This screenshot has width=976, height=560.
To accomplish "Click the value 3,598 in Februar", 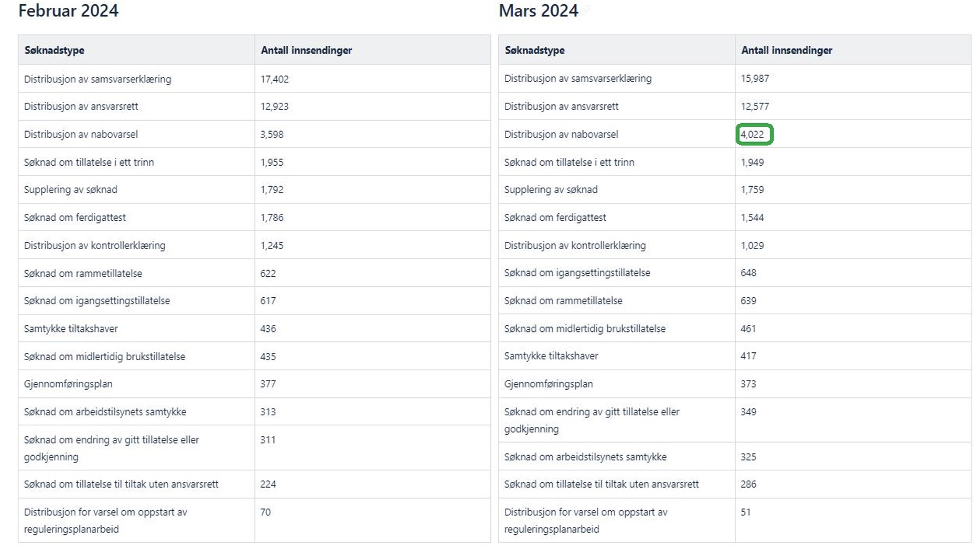I will 272,134.
